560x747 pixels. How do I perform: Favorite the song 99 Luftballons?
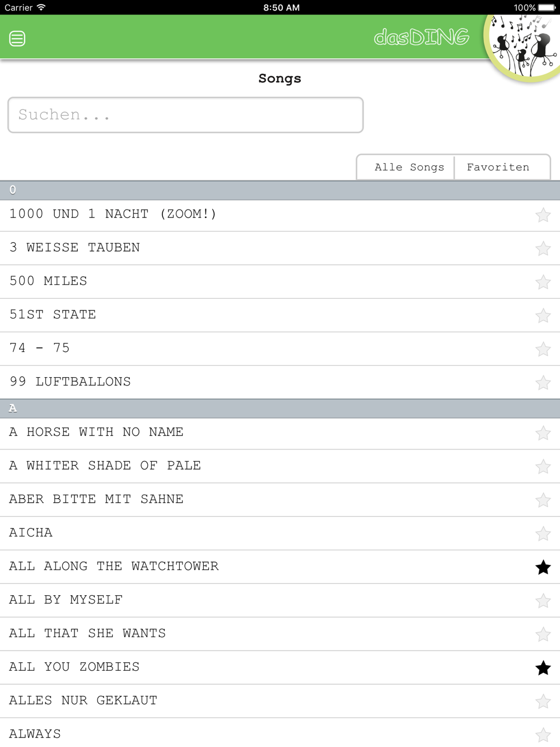point(543,383)
